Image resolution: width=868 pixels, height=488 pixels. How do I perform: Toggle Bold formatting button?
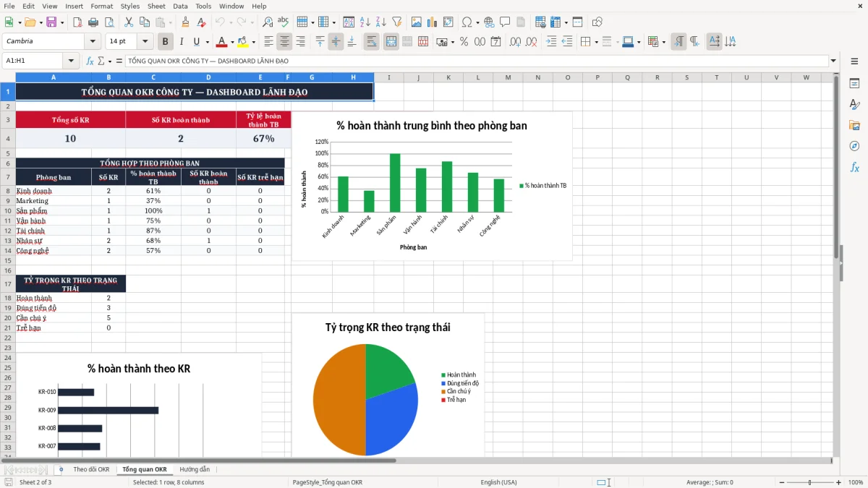point(166,42)
